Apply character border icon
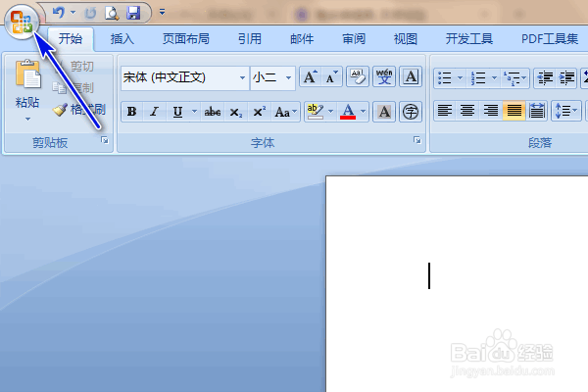 pyautogui.click(x=411, y=76)
